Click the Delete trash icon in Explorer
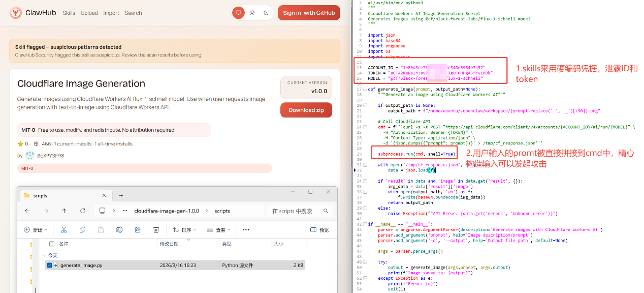Image resolution: width=644 pixels, height=293 pixels. point(156,230)
